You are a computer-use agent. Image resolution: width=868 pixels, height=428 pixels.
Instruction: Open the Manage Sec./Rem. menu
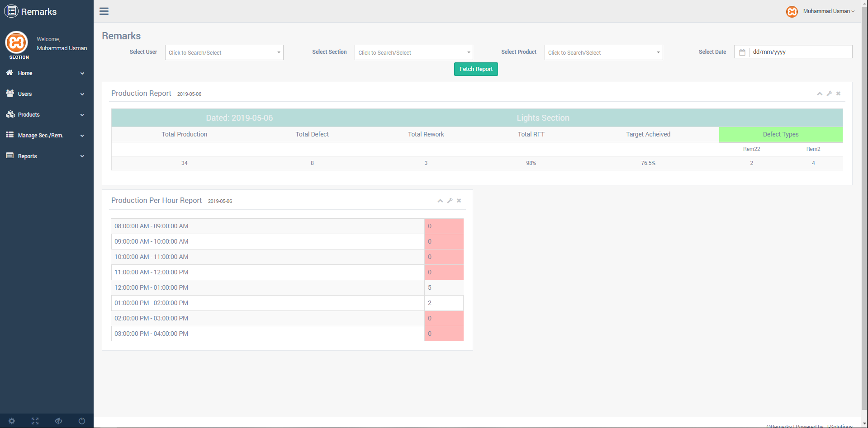(47, 136)
